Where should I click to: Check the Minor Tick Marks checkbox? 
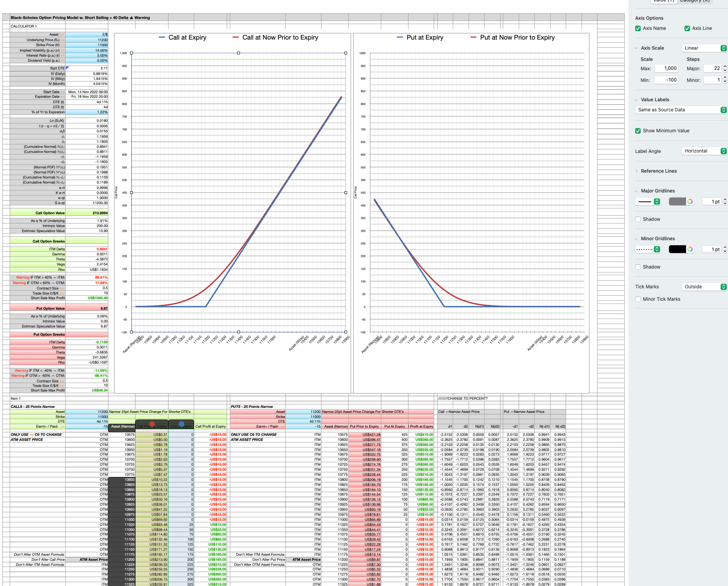point(638,299)
